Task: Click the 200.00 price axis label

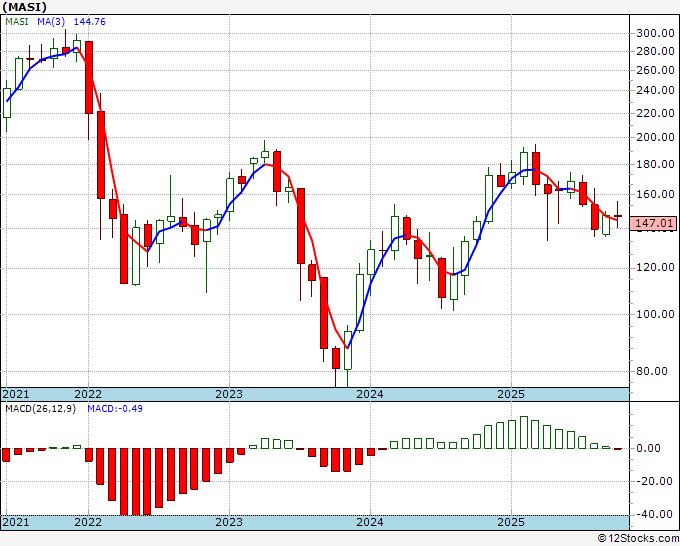Action: click(x=655, y=137)
